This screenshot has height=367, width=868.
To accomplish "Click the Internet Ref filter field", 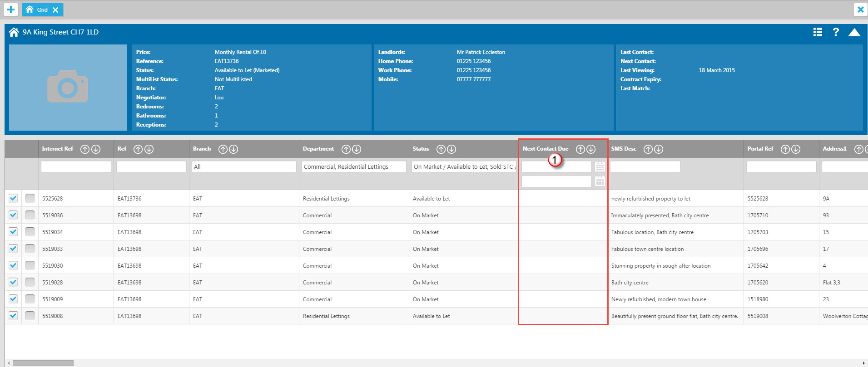I will click(x=76, y=167).
